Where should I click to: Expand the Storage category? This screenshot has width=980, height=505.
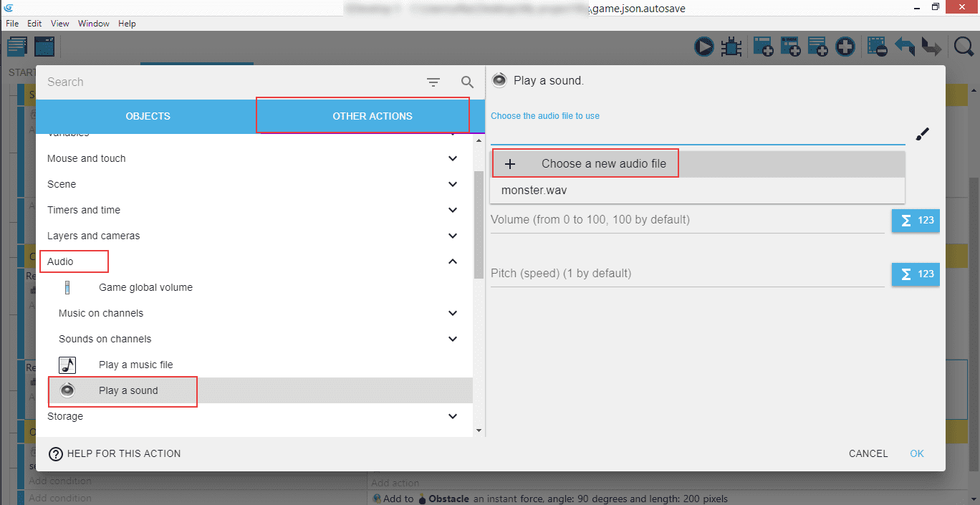(x=452, y=416)
